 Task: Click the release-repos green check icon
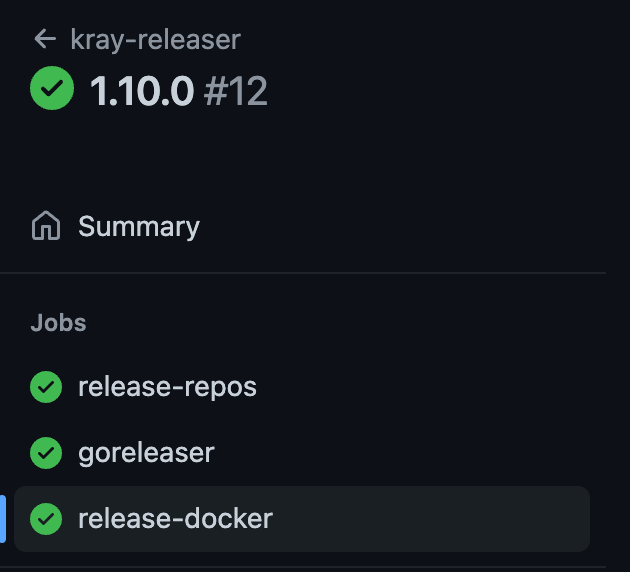tap(46, 387)
